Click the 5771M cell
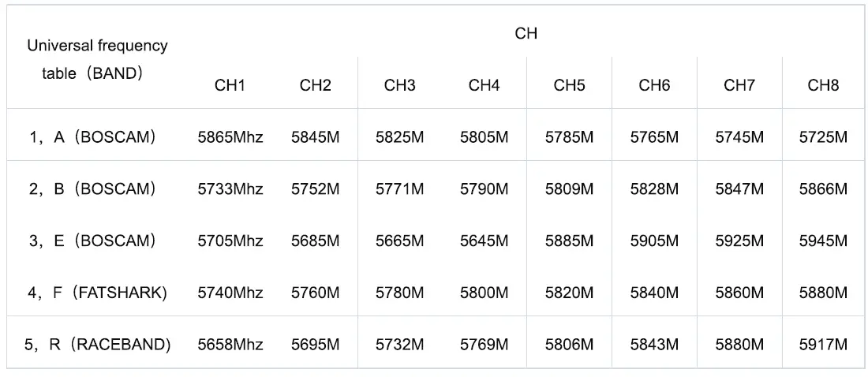Screen dimensions: 868x377 (x=399, y=189)
